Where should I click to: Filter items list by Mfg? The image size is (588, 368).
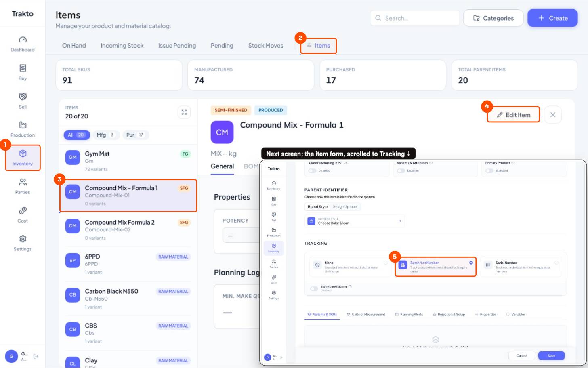105,135
